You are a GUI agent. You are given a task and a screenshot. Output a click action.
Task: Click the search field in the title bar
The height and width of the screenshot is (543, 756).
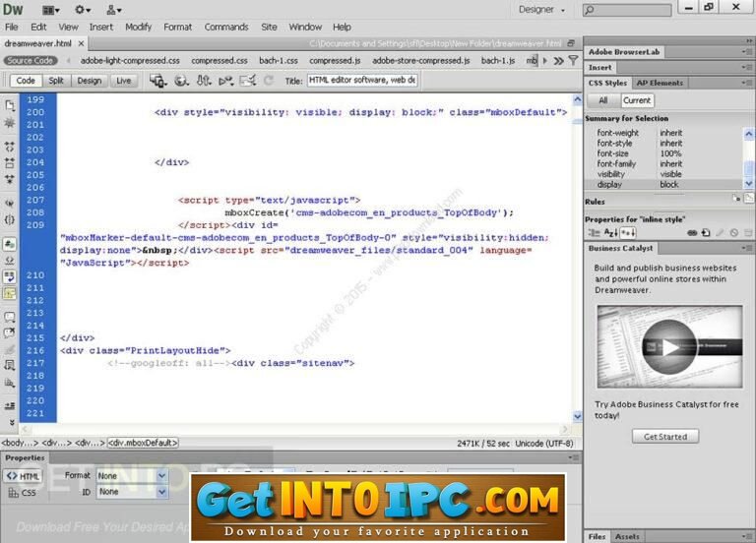[x=627, y=10]
